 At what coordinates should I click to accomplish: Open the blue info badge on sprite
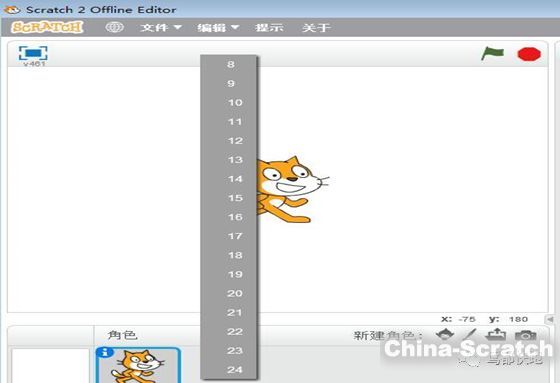(105, 352)
